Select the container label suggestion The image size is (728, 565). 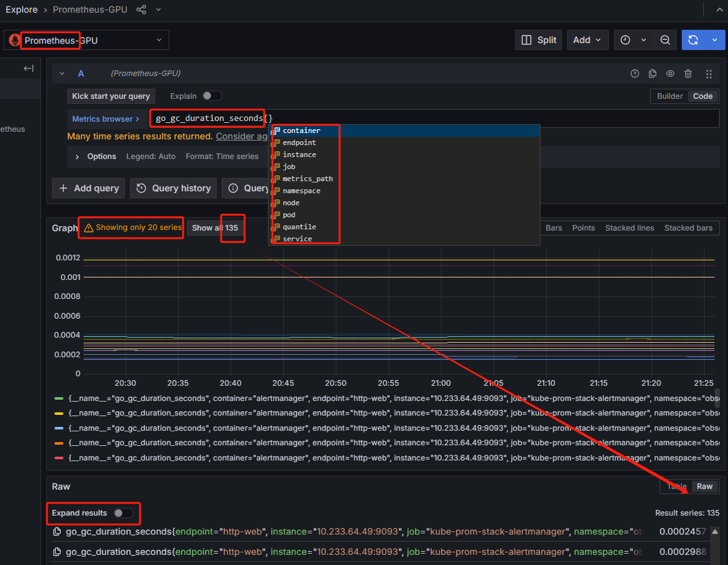[x=404, y=130]
